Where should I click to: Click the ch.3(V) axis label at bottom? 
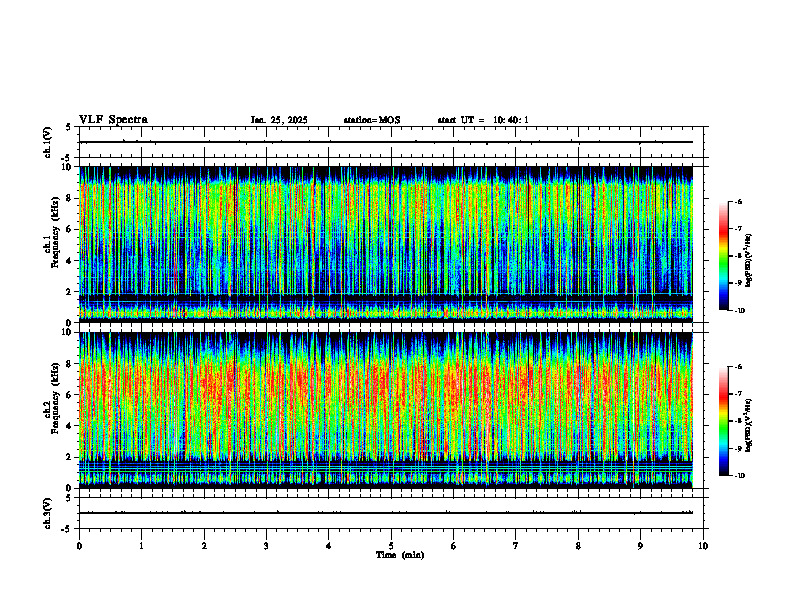tap(47, 513)
